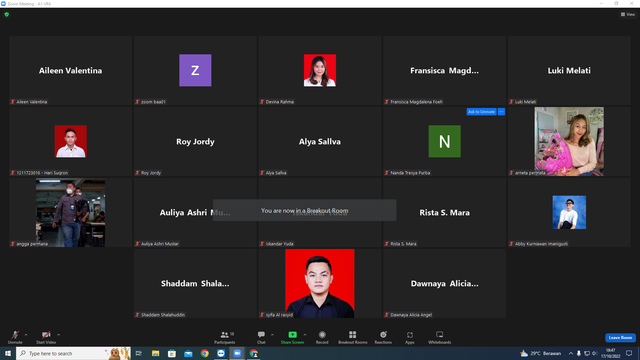
Task: Select Abby Kurniawan's profile photo tile
Action: [569, 212]
